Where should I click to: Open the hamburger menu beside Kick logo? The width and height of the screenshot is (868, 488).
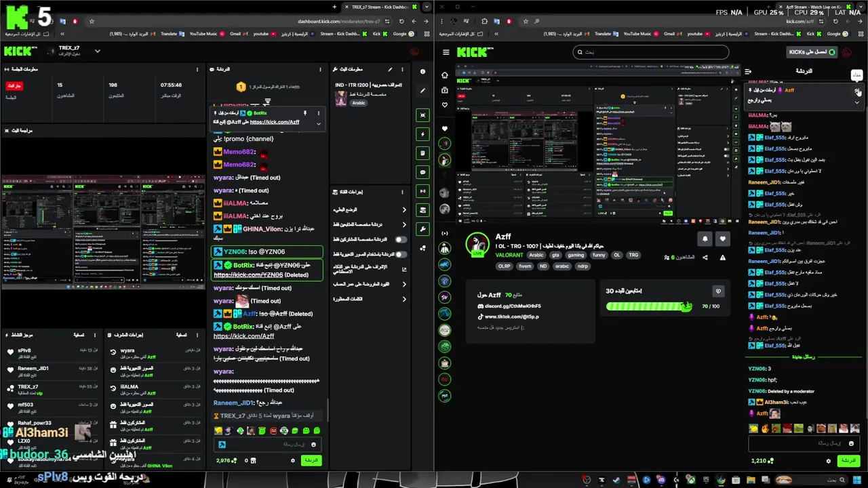(x=446, y=52)
